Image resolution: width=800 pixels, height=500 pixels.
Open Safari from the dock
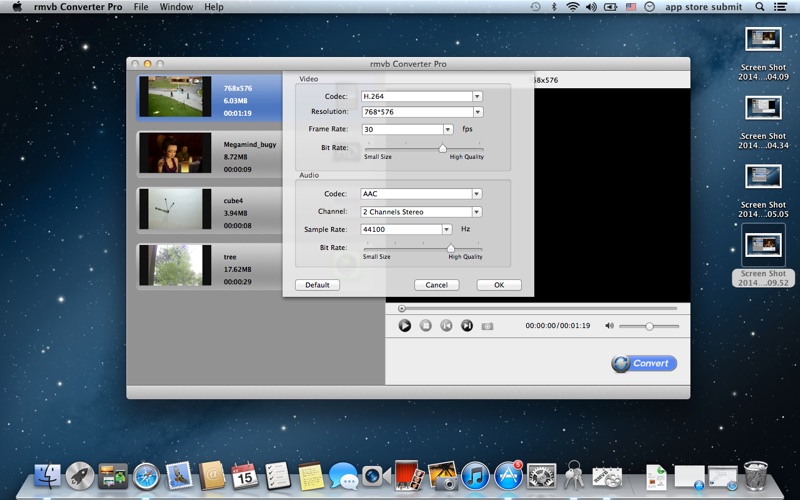[x=146, y=476]
